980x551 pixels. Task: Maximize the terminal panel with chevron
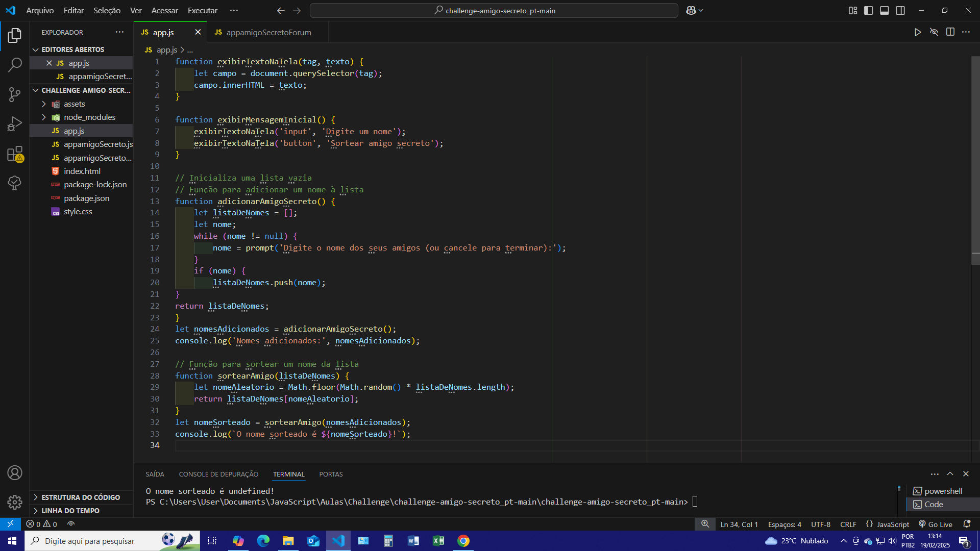click(950, 474)
